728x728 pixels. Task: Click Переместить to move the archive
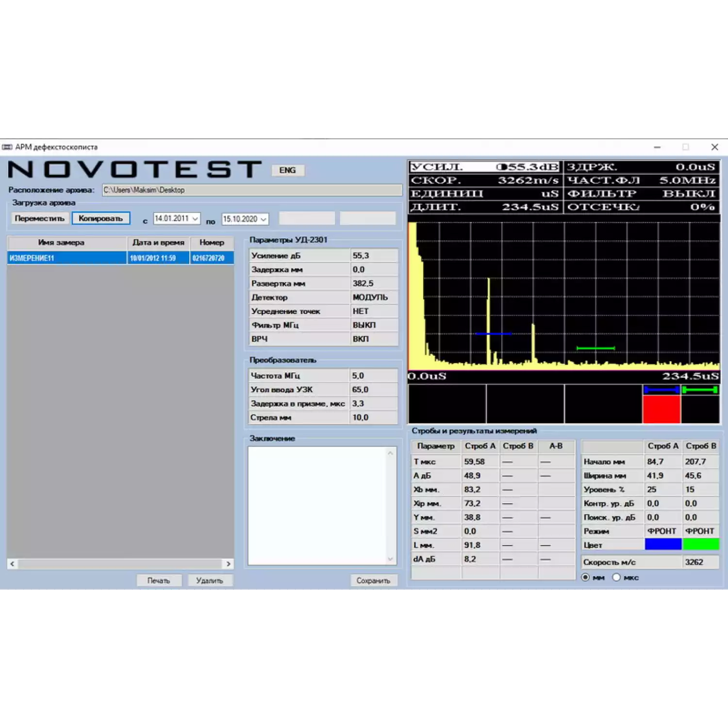[40, 218]
